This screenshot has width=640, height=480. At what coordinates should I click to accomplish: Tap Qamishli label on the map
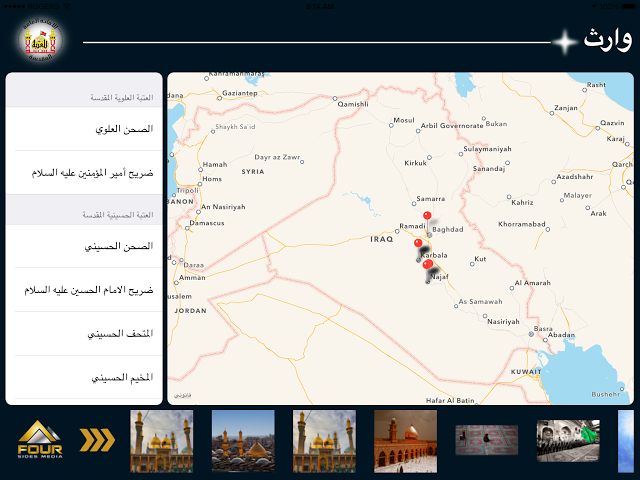coord(353,104)
